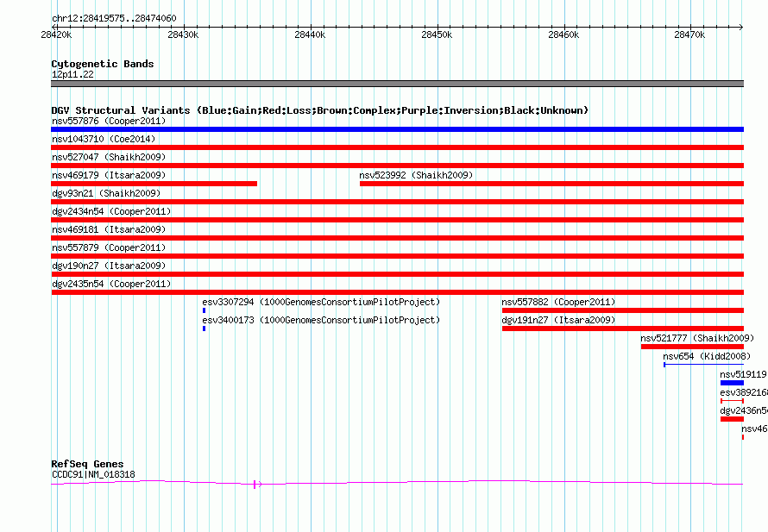
Task: Select the blue nsv557876 gain bar
Action: coord(397,129)
